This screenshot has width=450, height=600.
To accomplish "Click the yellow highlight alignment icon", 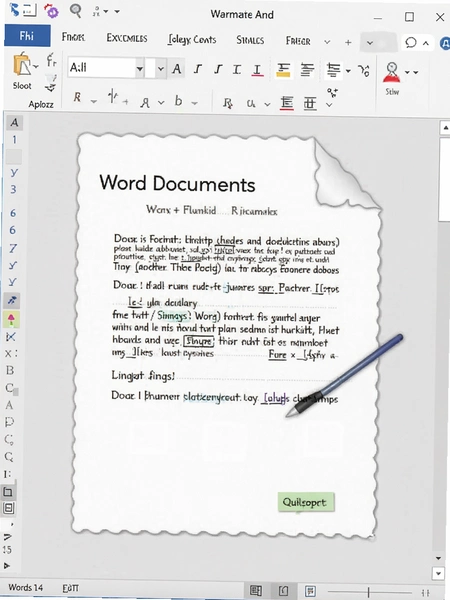I will (x=283, y=70).
